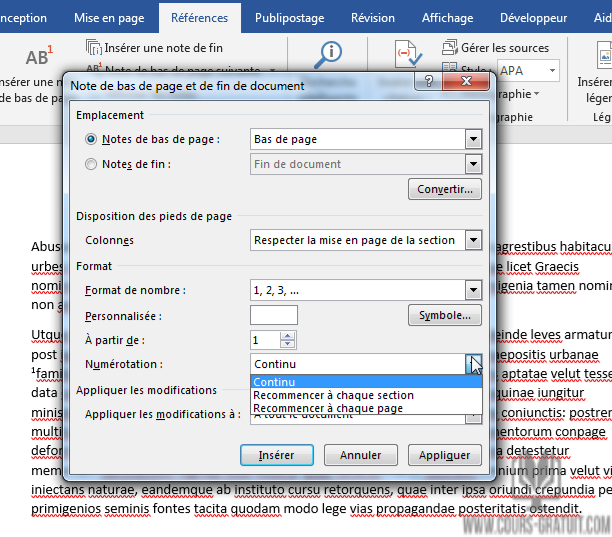Choose Recommencer à chaque page option

[327, 408]
